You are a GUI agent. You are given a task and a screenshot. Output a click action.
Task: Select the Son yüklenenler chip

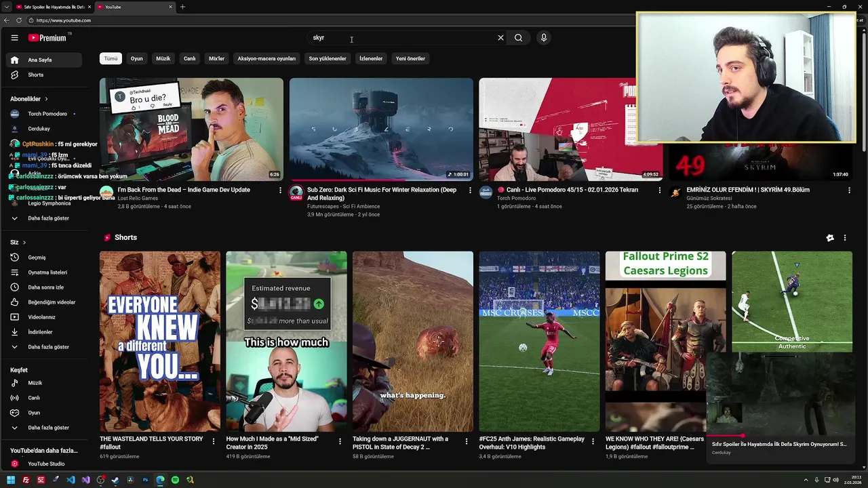328,58
